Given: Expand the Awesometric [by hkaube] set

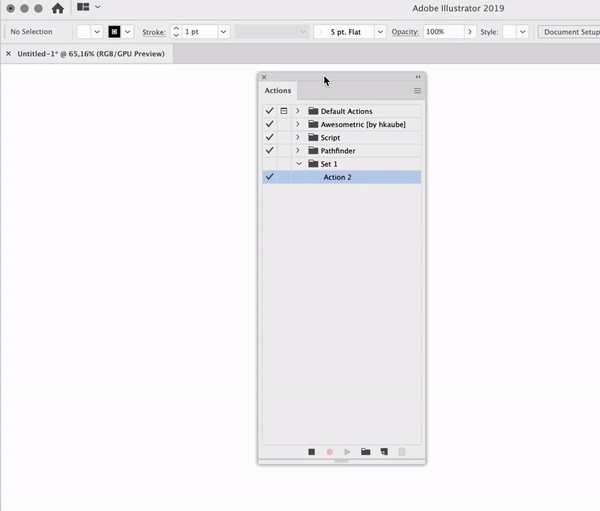Looking at the screenshot, I should point(298,124).
